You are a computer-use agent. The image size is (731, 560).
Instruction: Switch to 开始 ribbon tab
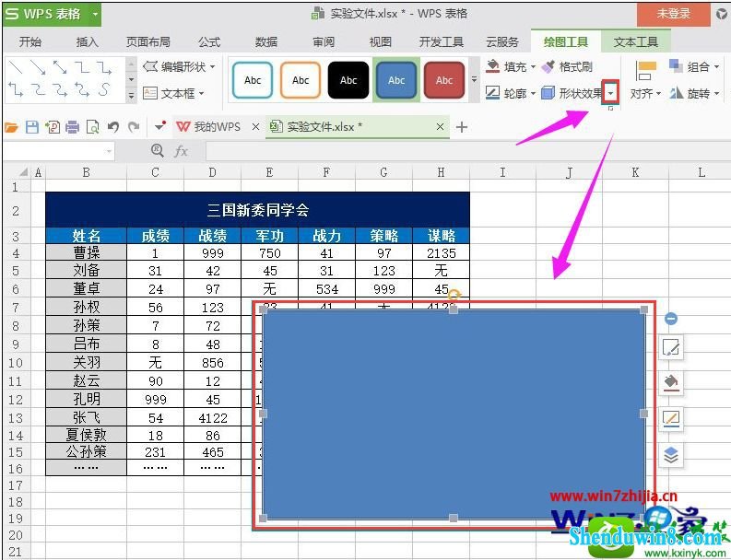click(29, 42)
